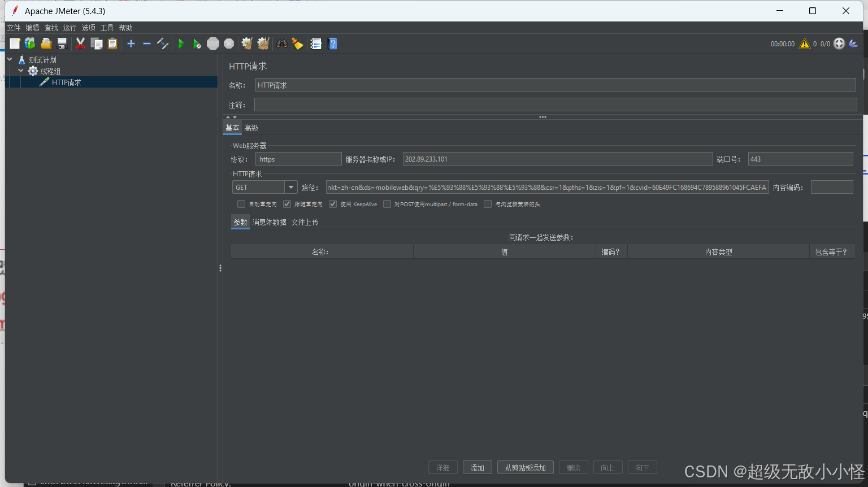This screenshot has height=487, width=868.
Task: Click the 删除 button
Action: pos(574,468)
